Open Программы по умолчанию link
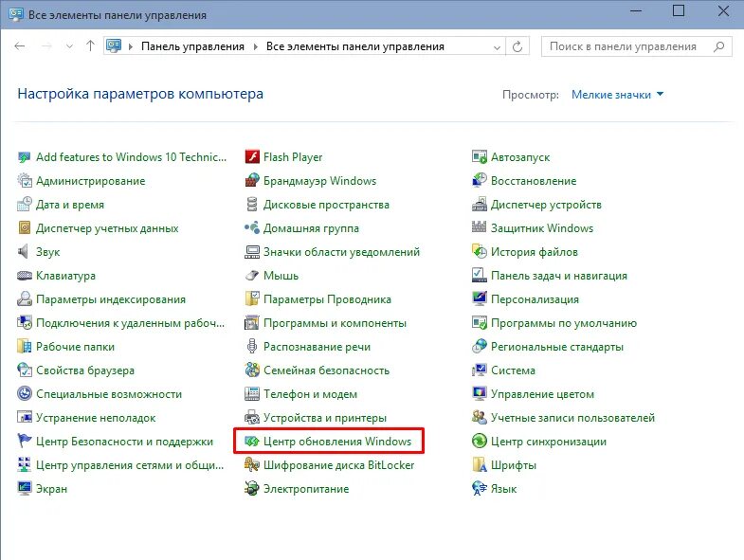The height and width of the screenshot is (560, 744). coord(564,323)
